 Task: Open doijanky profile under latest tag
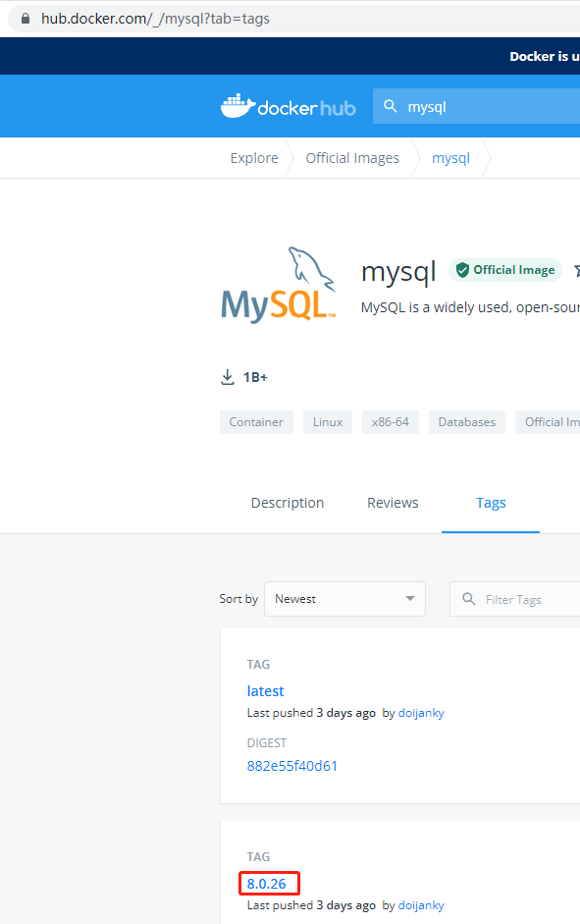(421, 713)
